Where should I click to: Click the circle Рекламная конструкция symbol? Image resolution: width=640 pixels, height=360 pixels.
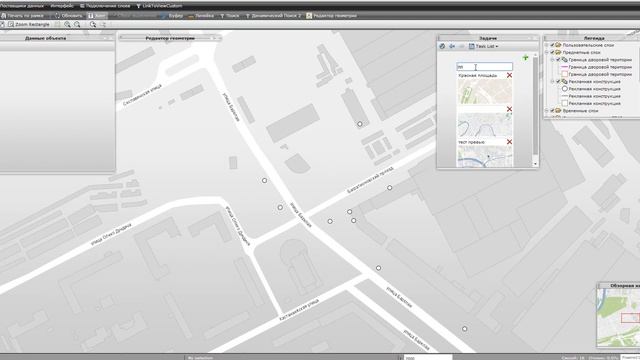pyautogui.click(x=564, y=89)
